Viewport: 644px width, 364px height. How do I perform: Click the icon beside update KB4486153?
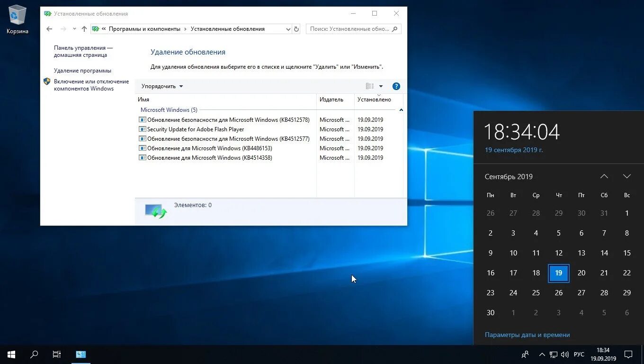tap(143, 148)
